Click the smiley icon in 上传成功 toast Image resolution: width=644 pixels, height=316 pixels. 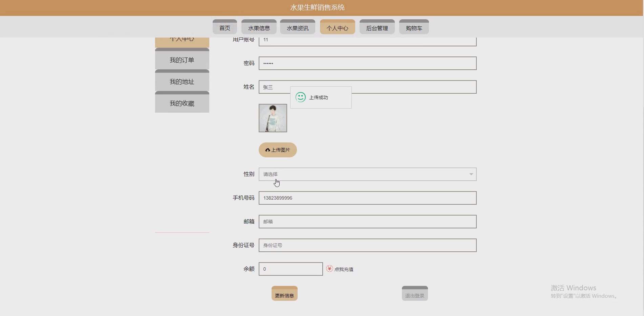[301, 97]
